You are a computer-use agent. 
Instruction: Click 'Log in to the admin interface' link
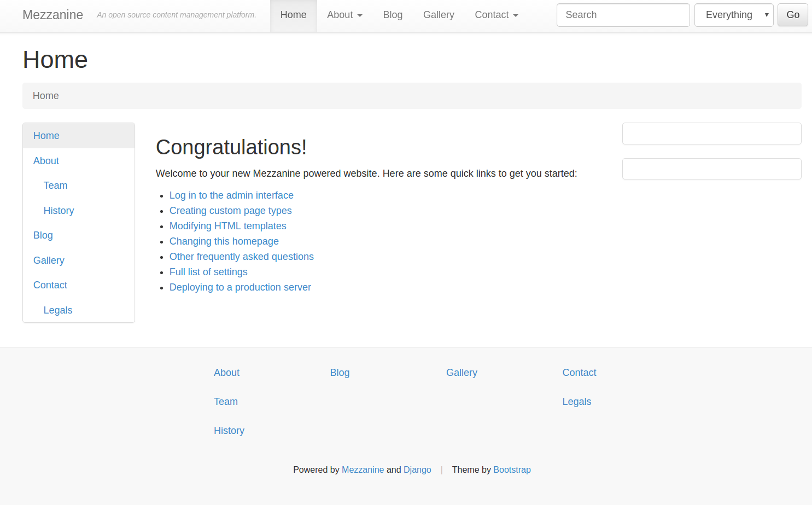231,195
